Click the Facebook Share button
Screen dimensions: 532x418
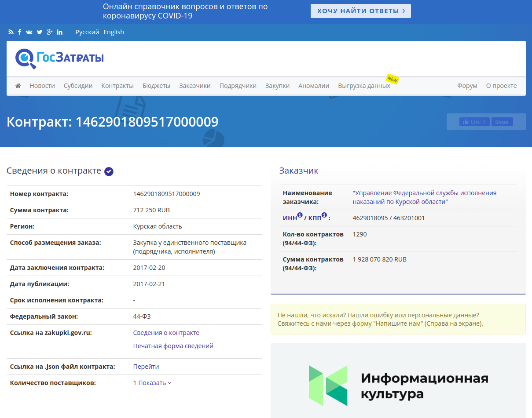502,122
